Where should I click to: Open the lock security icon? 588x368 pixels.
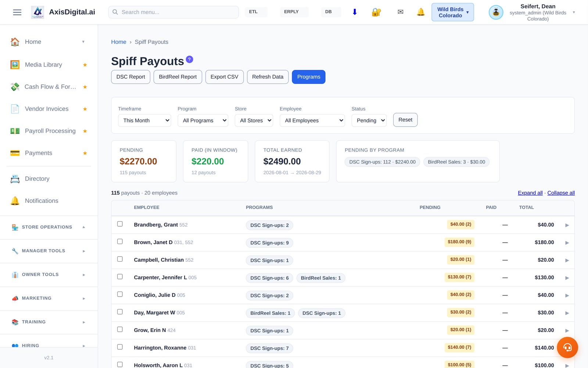pyautogui.click(x=376, y=12)
